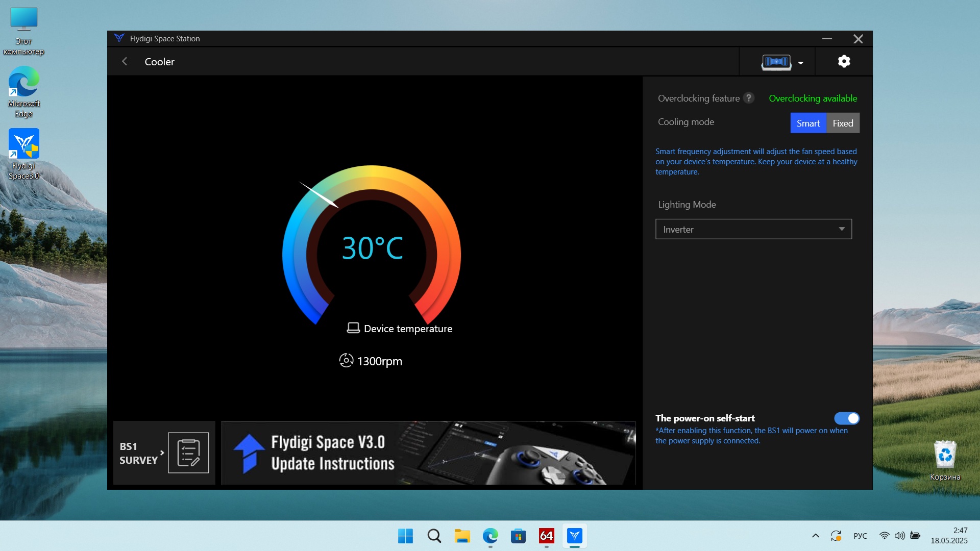The image size is (980, 551).
Task: Switch cooling mode to Fixed
Action: [843, 123]
